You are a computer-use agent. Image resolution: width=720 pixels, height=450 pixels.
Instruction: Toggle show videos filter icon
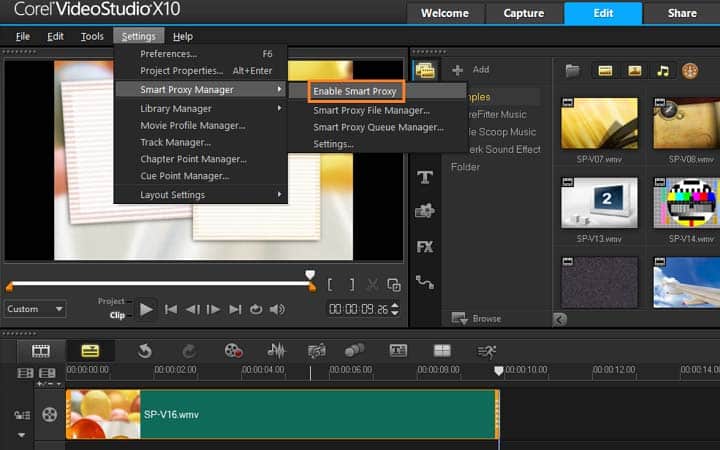click(x=605, y=71)
